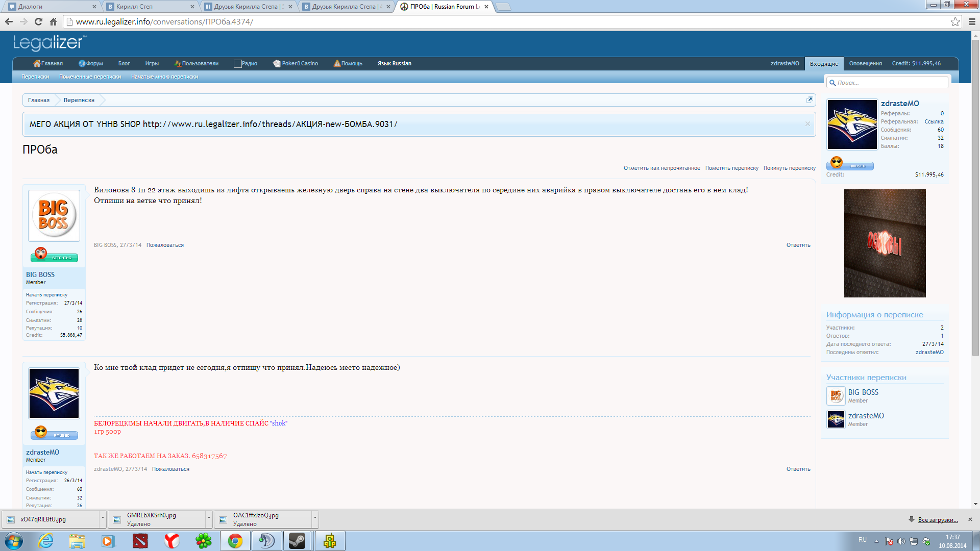Open the Chrome menu hamburger icon

[x=972, y=21]
